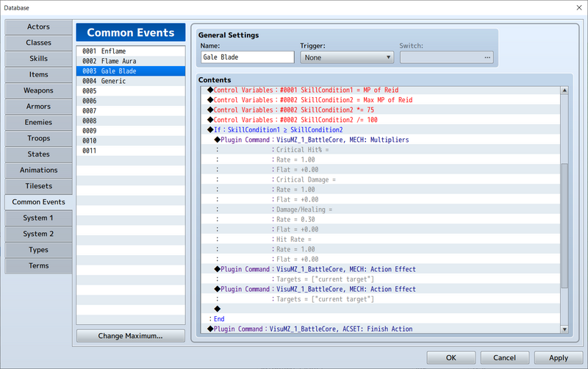
Task: Switch to the Skills tab
Action: click(x=38, y=59)
